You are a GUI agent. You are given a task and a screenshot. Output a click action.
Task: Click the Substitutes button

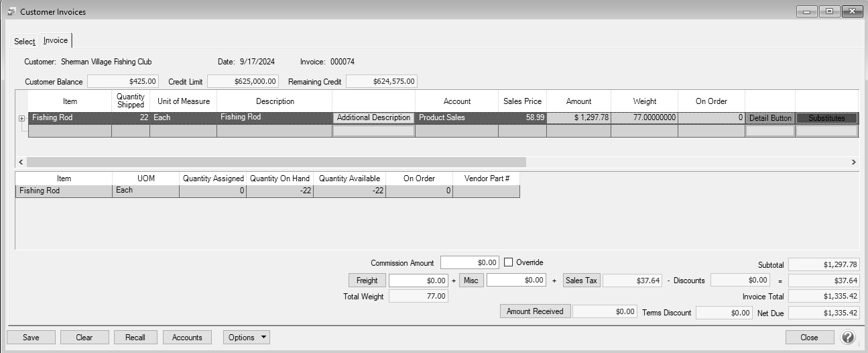point(826,118)
